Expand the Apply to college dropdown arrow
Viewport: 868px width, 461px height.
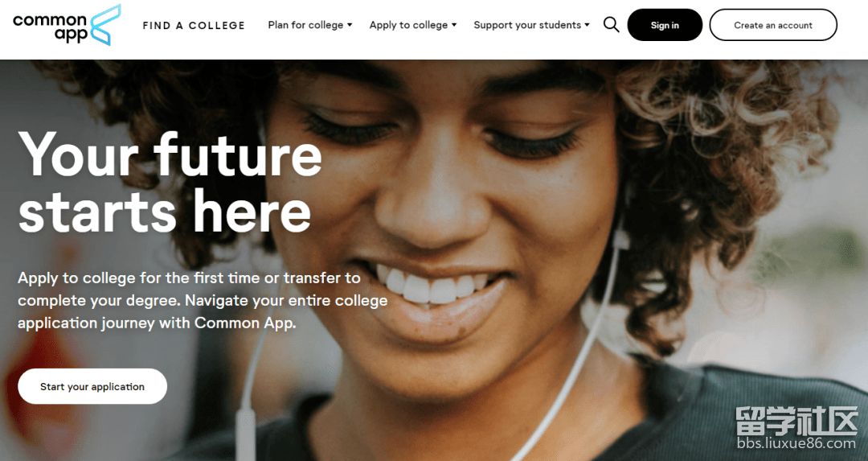(454, 25)
